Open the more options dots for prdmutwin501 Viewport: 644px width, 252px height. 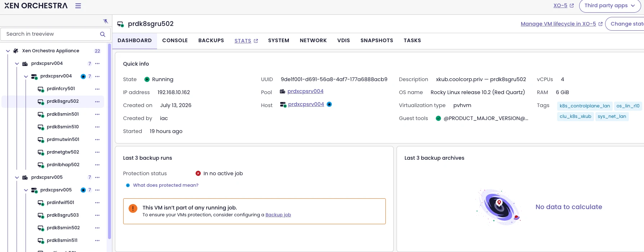point(97,140)
